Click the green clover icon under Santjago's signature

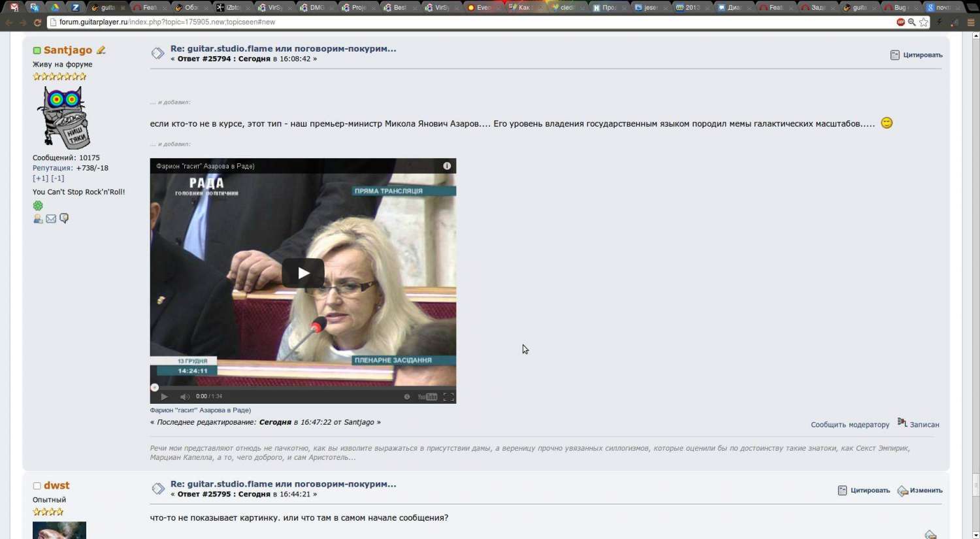(x=38, y=206)
